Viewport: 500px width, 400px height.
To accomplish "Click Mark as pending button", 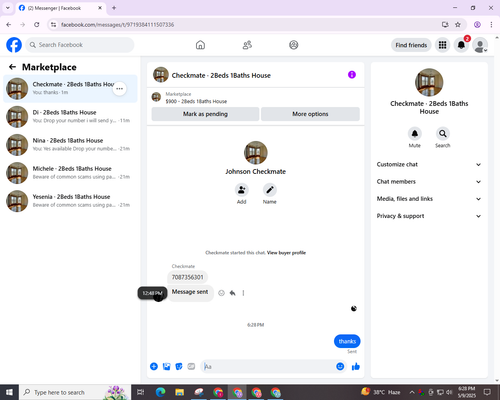I will 205,114.
